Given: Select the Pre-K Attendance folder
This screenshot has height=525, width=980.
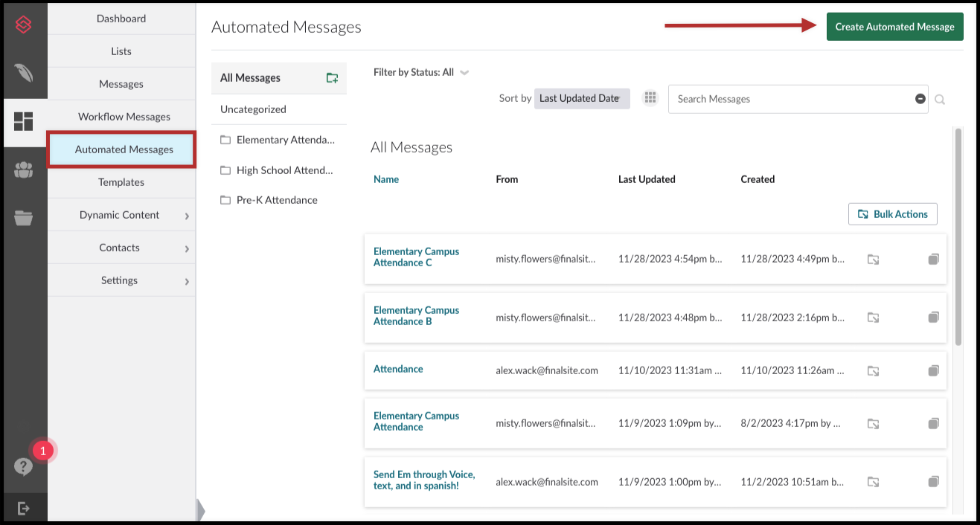Looking at the screenshot, I should 278,199.
